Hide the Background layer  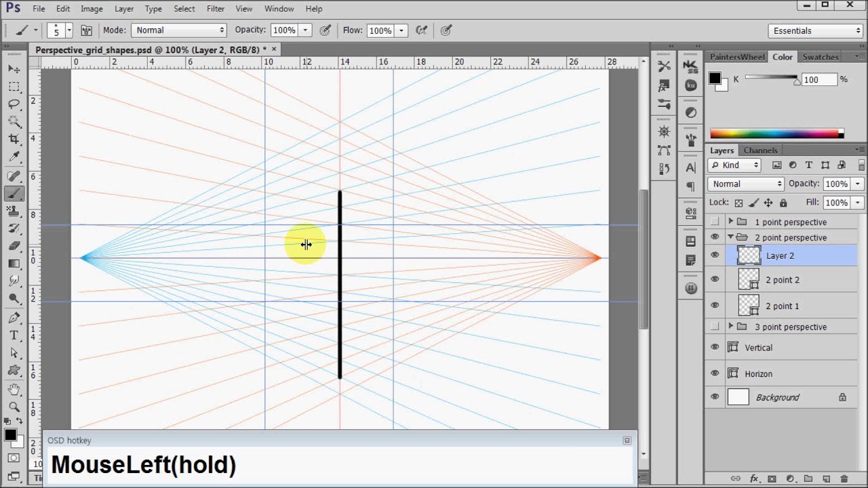[714, 397]
